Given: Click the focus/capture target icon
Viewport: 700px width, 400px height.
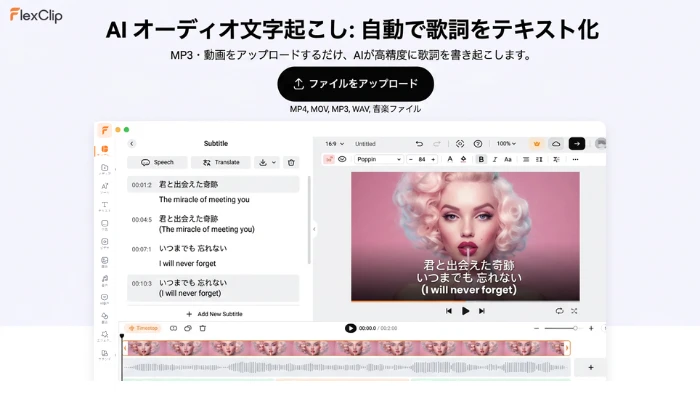Looking at the screenshot, I should tap(460, 144).
